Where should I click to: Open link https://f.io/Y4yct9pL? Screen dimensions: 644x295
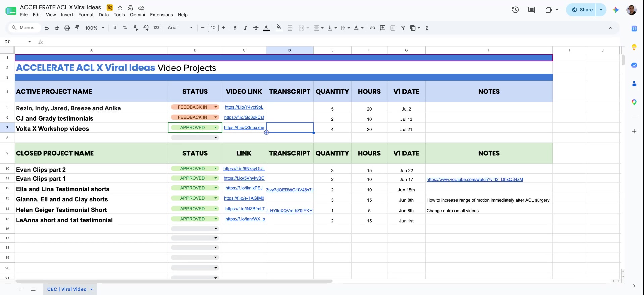[244, 107]
